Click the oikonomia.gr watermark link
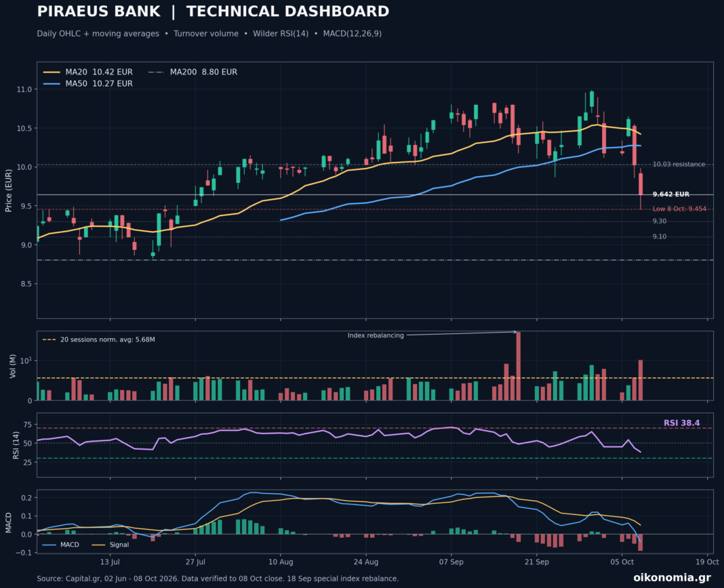The image size is (724, 588). 672,577
